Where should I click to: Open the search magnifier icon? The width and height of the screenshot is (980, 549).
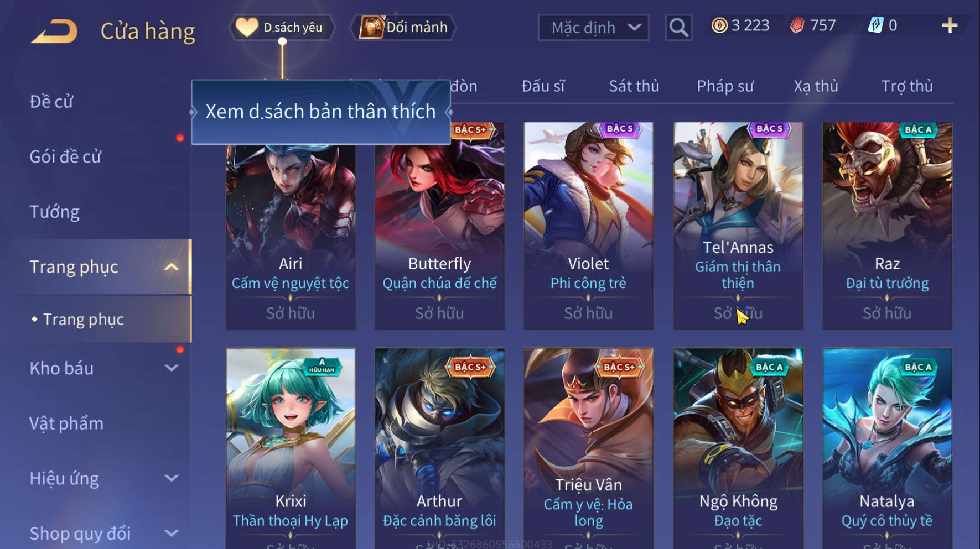coord(678,27)
